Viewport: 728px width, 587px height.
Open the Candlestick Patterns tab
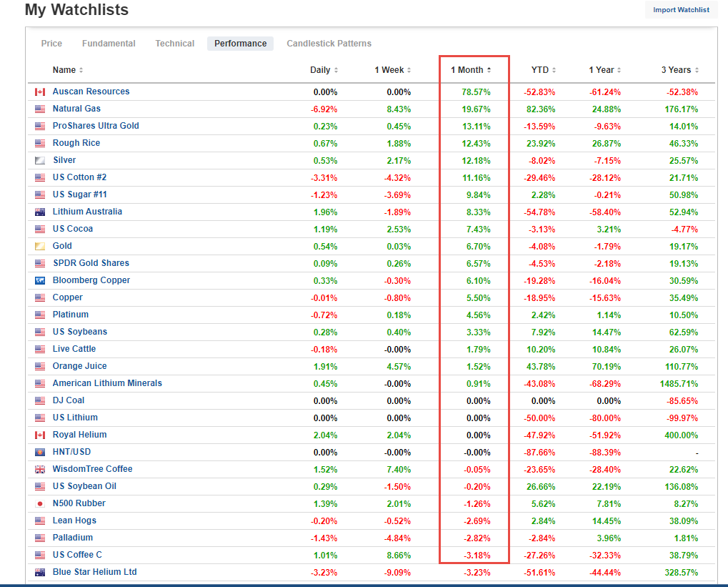pos(329,44)
